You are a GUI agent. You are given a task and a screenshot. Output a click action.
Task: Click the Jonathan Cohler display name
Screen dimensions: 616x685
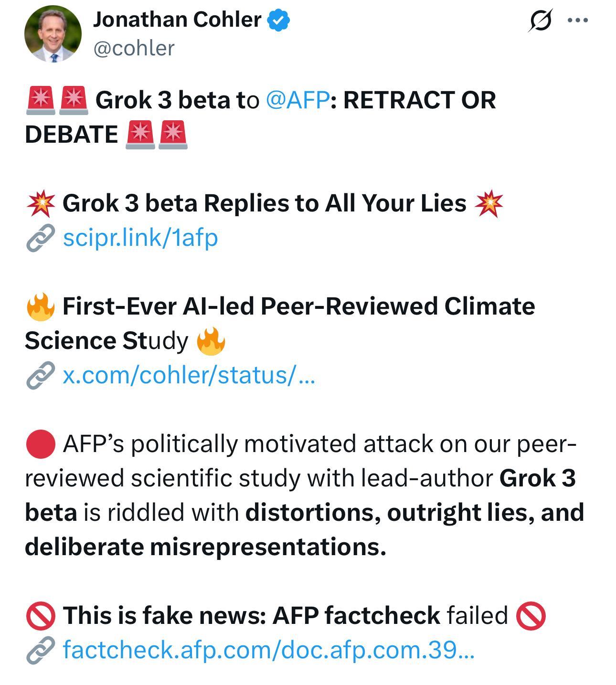pyautogui.click(x=177, y=20)
